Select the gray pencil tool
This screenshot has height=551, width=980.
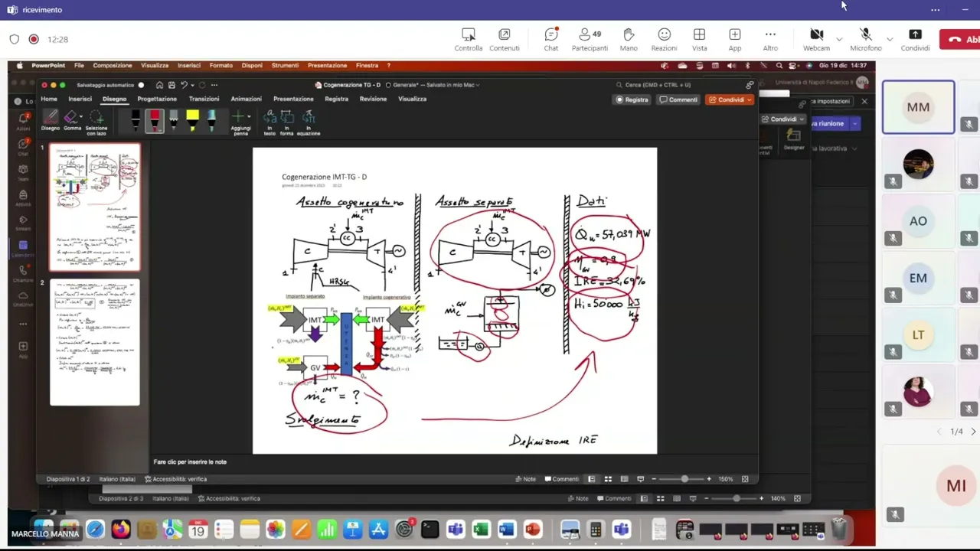pos(174,120)
